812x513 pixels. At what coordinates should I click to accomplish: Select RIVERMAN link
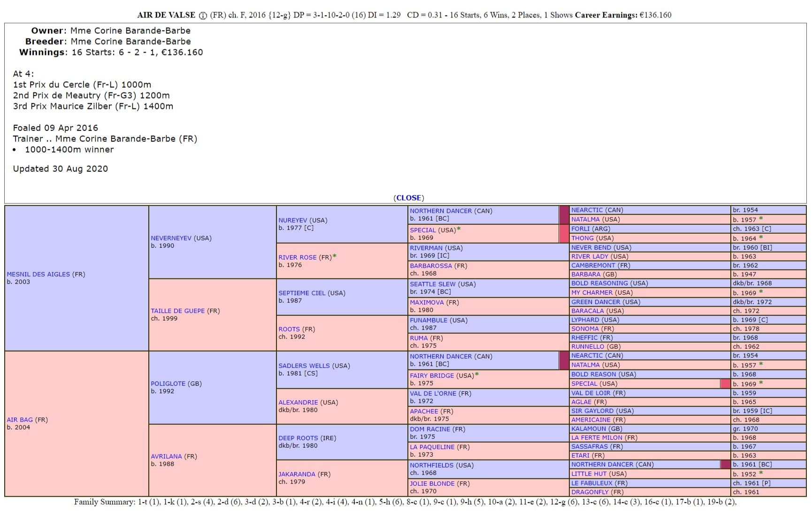(426, 248)
